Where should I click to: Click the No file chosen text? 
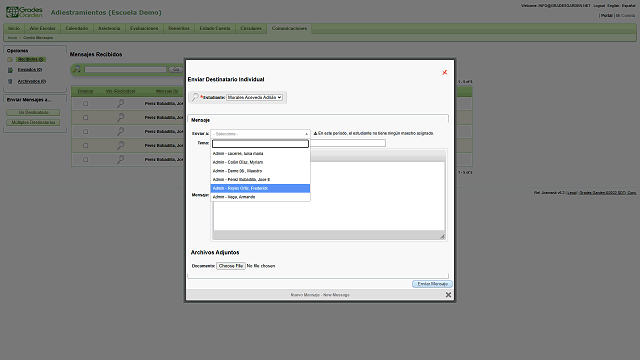tap(261, 266)
